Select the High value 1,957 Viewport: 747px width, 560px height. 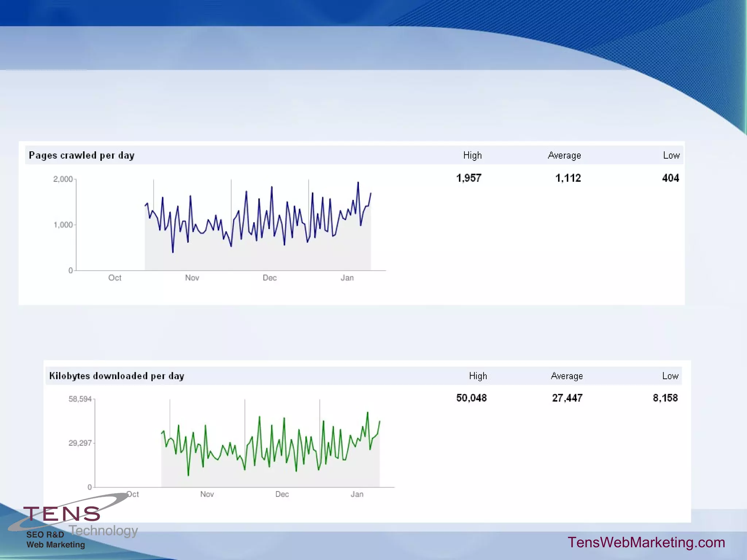point(469,178)
